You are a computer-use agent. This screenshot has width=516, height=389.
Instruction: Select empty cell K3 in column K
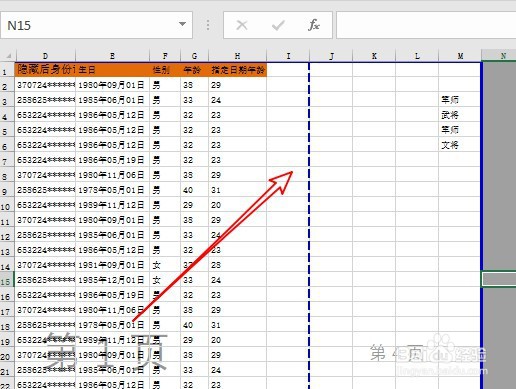click(x=374, y=100)
